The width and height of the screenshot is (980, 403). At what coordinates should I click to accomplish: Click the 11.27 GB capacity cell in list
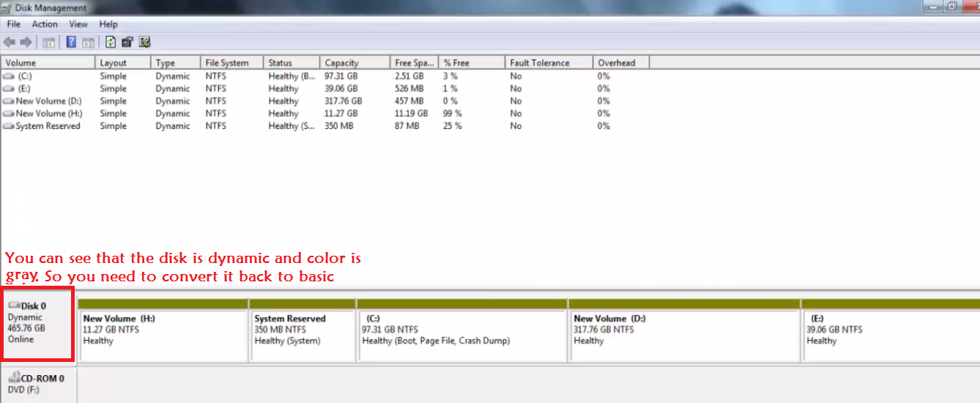tap(341, 114)
